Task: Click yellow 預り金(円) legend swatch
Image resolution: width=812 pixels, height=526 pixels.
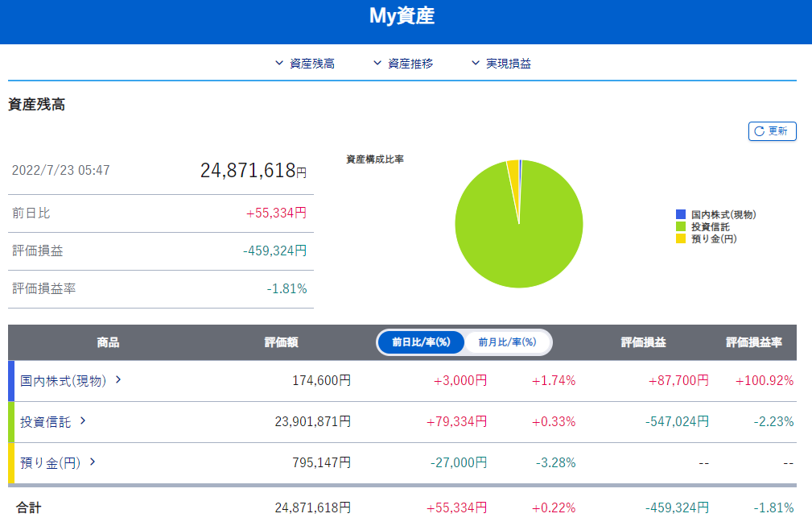Action: pyautogui.click(x=681, y=238)
